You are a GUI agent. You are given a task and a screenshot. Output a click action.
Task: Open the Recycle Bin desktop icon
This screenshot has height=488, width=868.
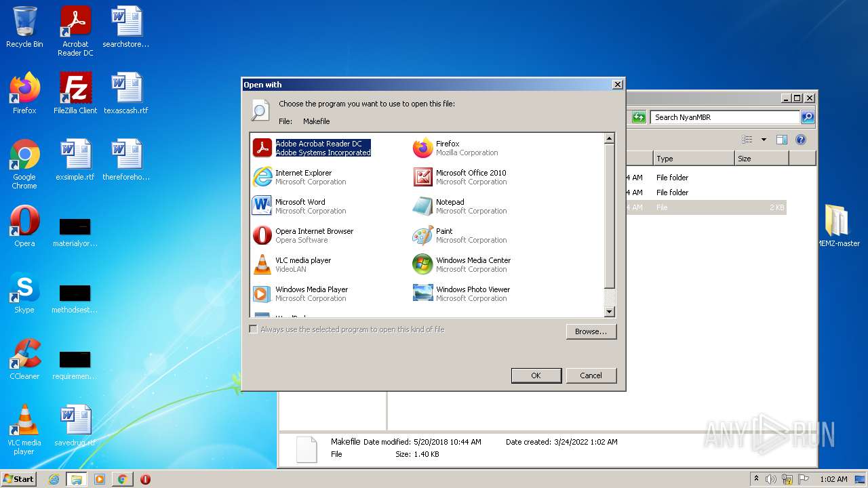tap(24, 27)
